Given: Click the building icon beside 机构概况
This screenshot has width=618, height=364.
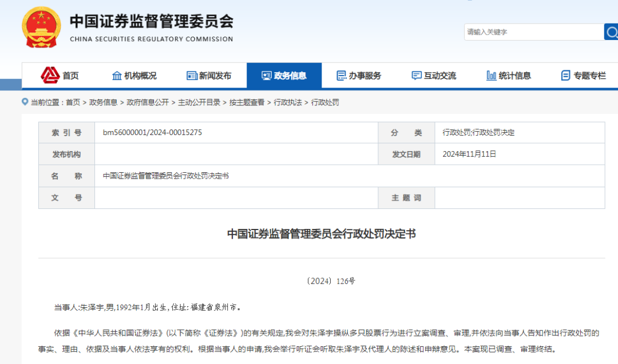Looking at the screenshot, I should pos(117,76).
